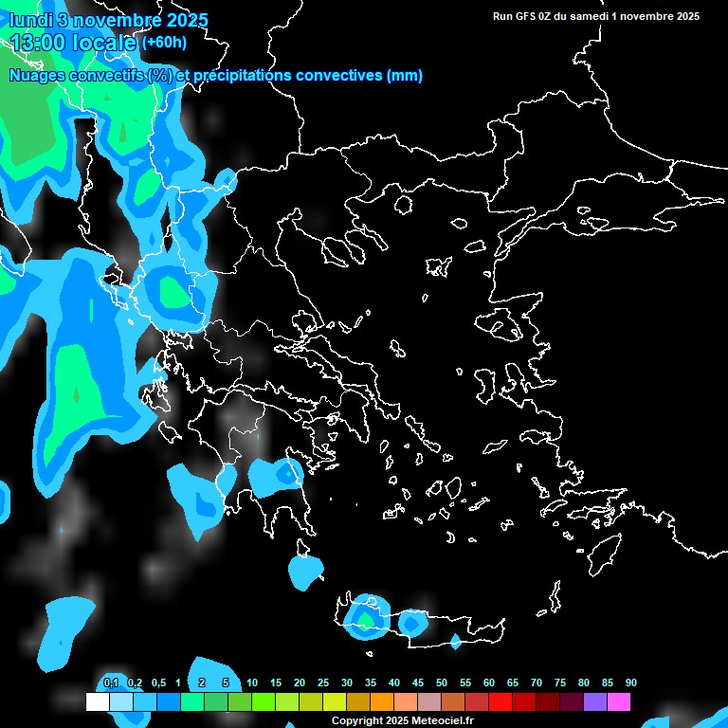Viewport: 728px width, 728px height.
Task: Click the date title 'lundi 3 novembre 2025'
Action: click(x=108, y=20)
